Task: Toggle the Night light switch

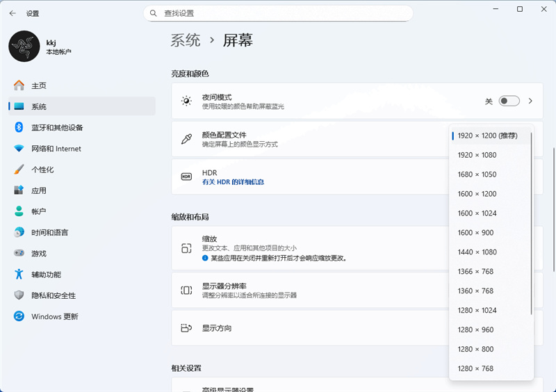Action: tap(509, 101)
